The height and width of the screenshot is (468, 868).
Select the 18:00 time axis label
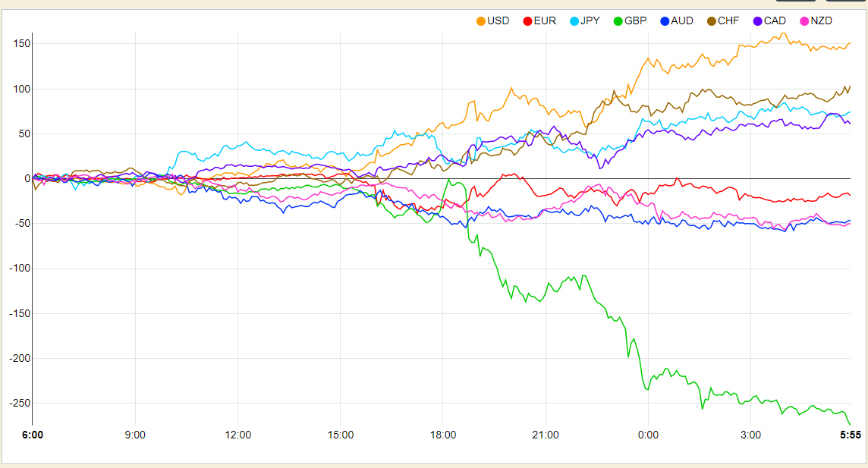pyautogui.click(x=443, y=435)
